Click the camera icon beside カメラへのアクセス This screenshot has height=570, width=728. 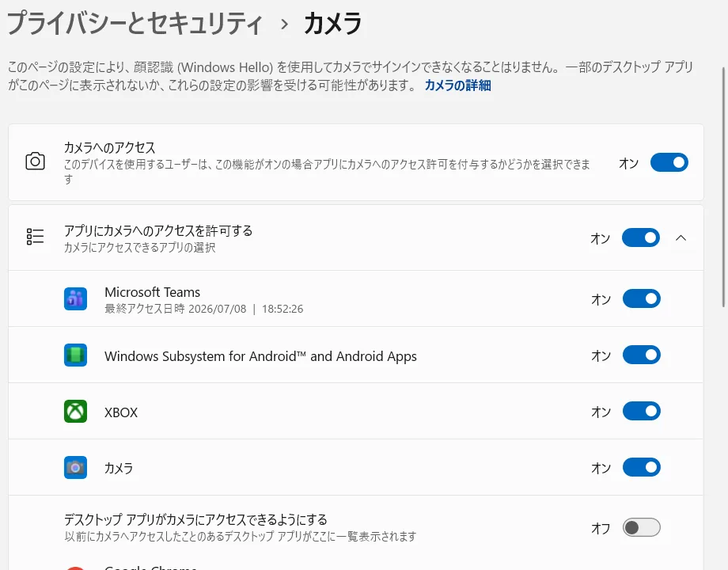(35, 161)
